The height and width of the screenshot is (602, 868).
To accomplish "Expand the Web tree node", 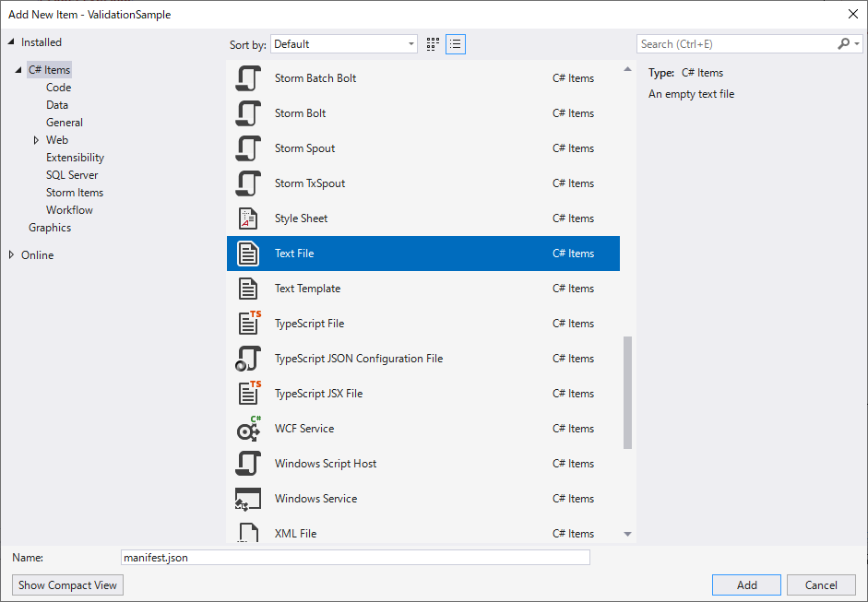I will coord(36,140).
